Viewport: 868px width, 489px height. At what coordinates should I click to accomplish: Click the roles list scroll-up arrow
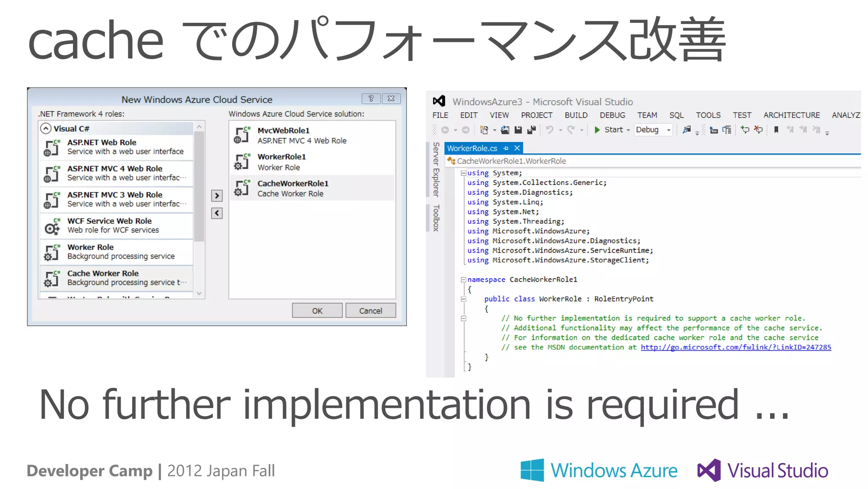pyautogui.click(x=199, y=127)
